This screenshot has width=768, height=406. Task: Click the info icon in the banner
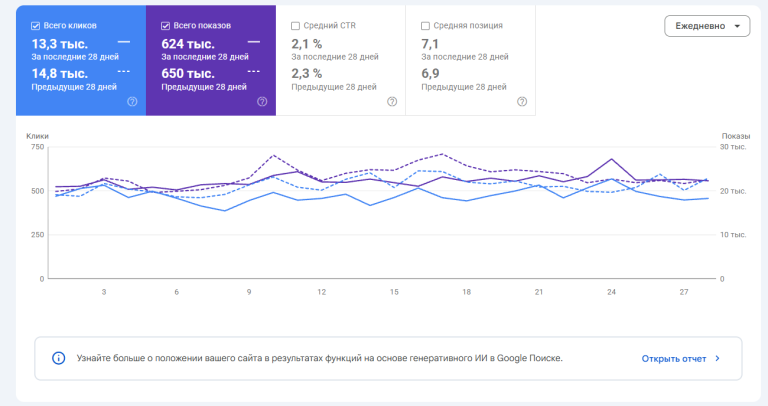pyautogui.click(x=58, y=358)
